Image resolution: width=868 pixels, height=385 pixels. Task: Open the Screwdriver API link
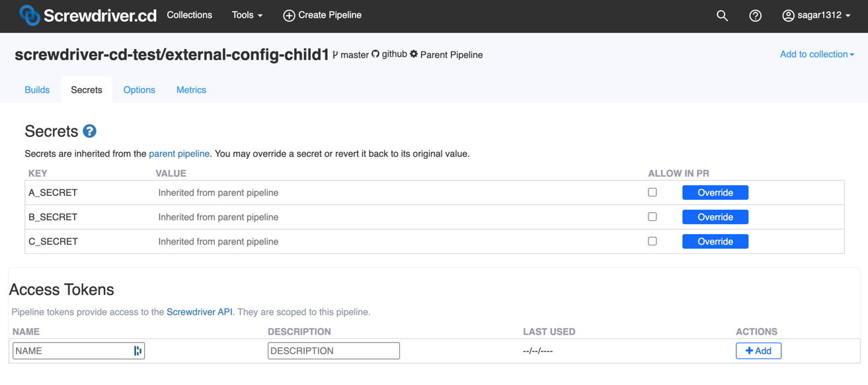point(200,312)
